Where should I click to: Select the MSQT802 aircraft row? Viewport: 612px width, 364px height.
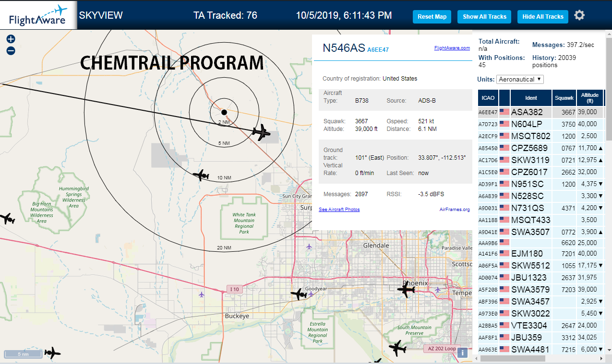point(540,136)
